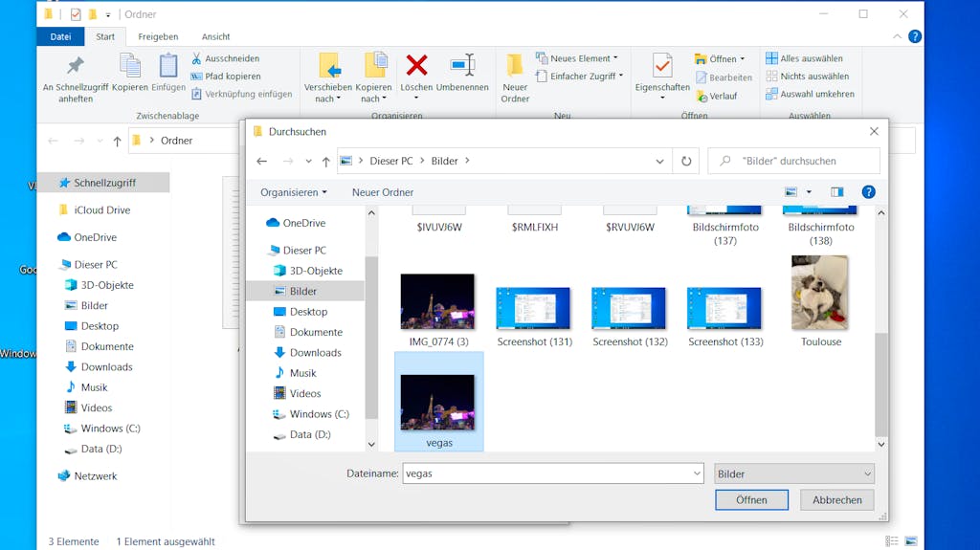Image resolution: width=980 pixels, height=550 pixels.
Task: Click the "Bilder" durchsuchen search box
Action: pyautogui.click(x=793, y=162)
